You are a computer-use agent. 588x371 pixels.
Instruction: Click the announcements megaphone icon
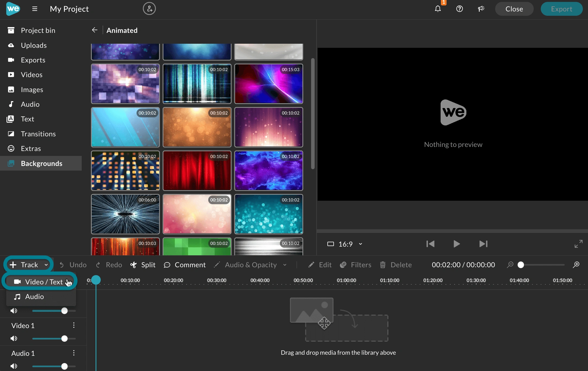[x=481, y=9]
